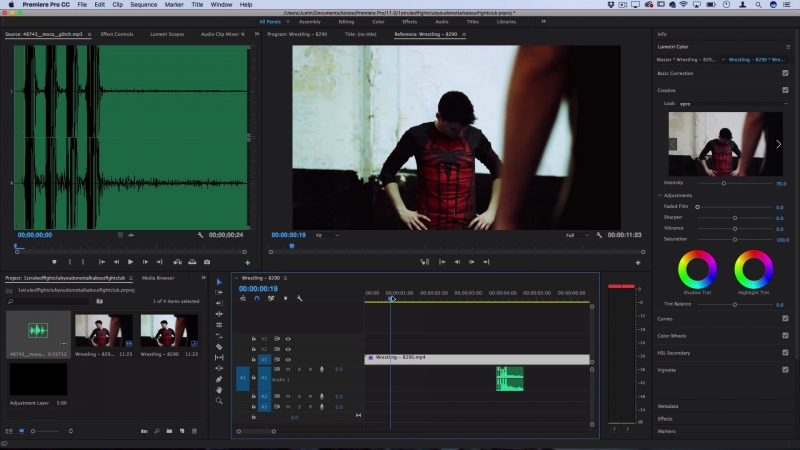Select the Slide tool
This screenshot has width=800, height=450.
(x=219, y=368)
